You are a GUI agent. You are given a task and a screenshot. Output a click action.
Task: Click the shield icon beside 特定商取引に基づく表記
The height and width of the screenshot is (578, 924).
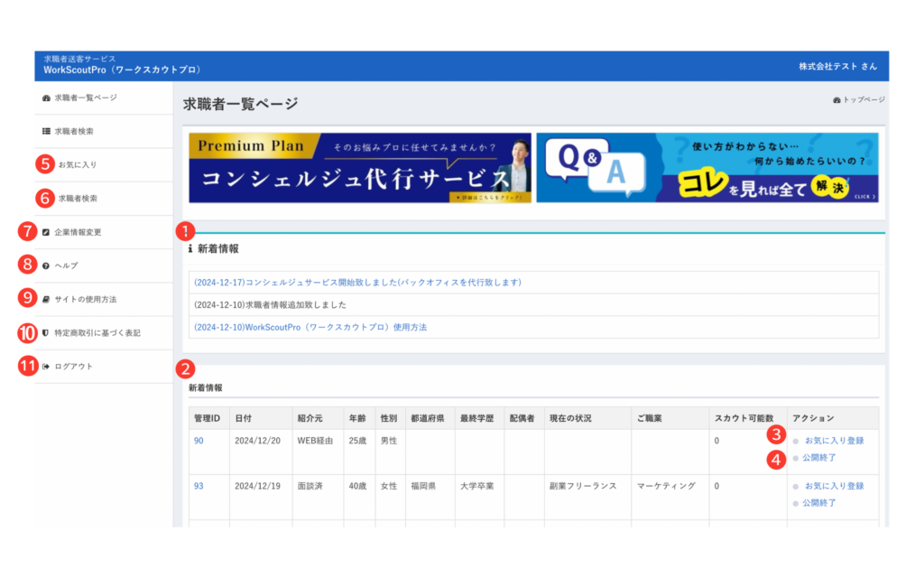[x=46, y=332]
